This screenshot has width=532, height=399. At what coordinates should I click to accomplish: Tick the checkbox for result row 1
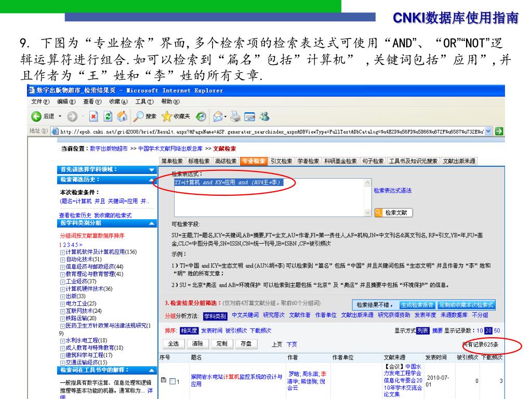tap(172, 381)
